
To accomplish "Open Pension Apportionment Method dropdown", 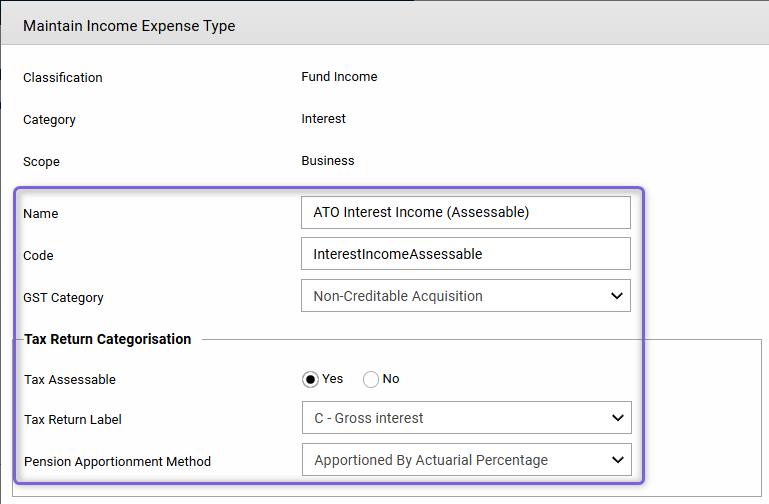I will (466, 460).
